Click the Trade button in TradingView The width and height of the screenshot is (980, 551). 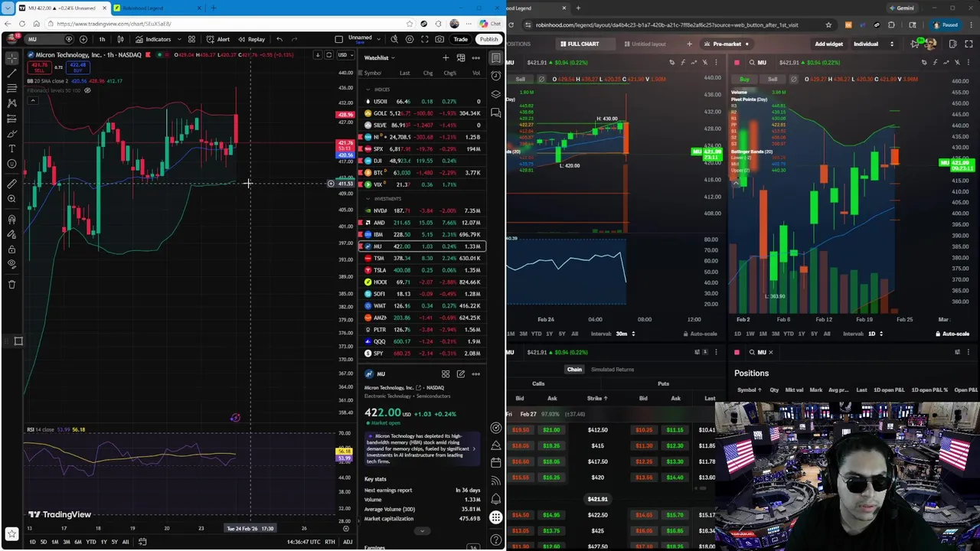click(x=461, y=39)
